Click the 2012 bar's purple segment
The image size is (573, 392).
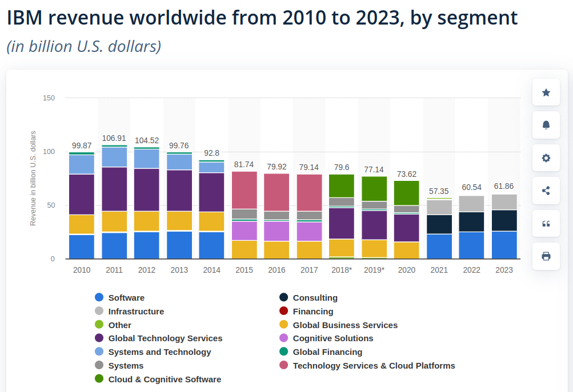click(147, 190)
